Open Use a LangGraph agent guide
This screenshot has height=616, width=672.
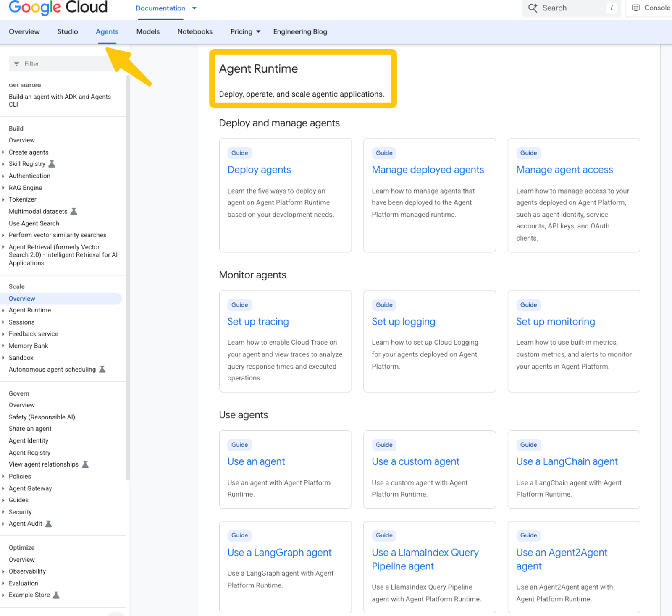pos(279,553)
